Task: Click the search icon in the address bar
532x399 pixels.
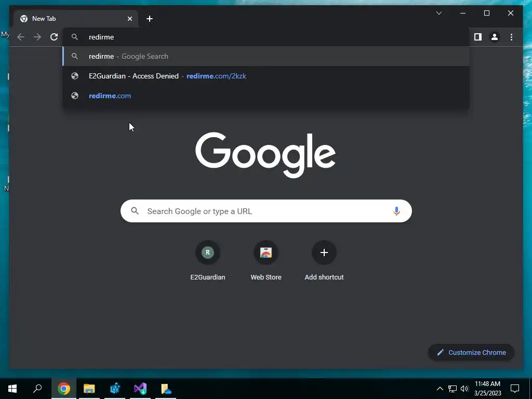Action: [x=75, y=37]
